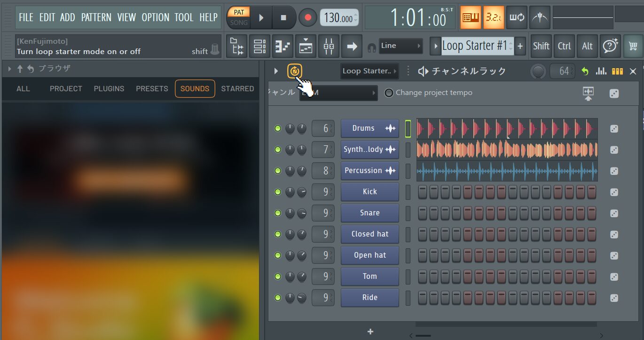Click the channel rack swing knob
This screenshot has height=340, width=644.
(538, 71)
